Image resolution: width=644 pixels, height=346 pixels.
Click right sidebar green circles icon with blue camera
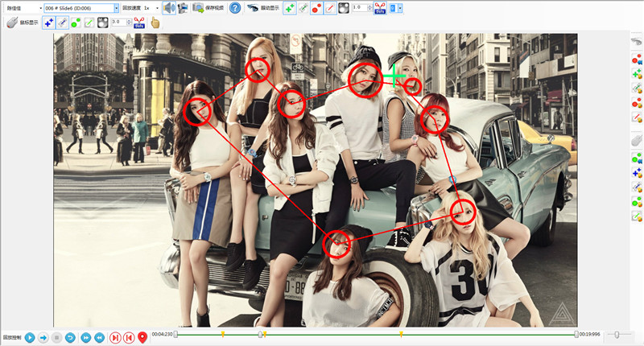pyautogui.click(x=637, y=158)
